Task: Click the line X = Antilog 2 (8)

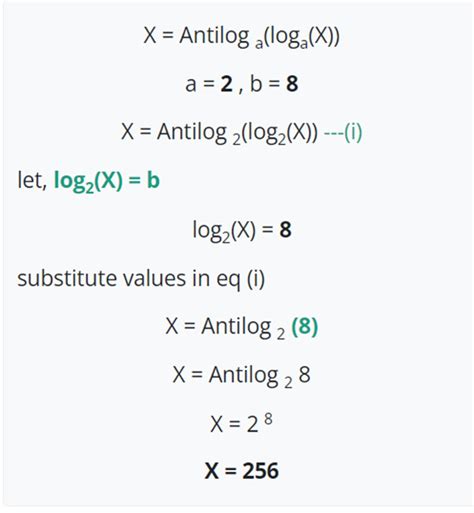Action: coord(242,327)
